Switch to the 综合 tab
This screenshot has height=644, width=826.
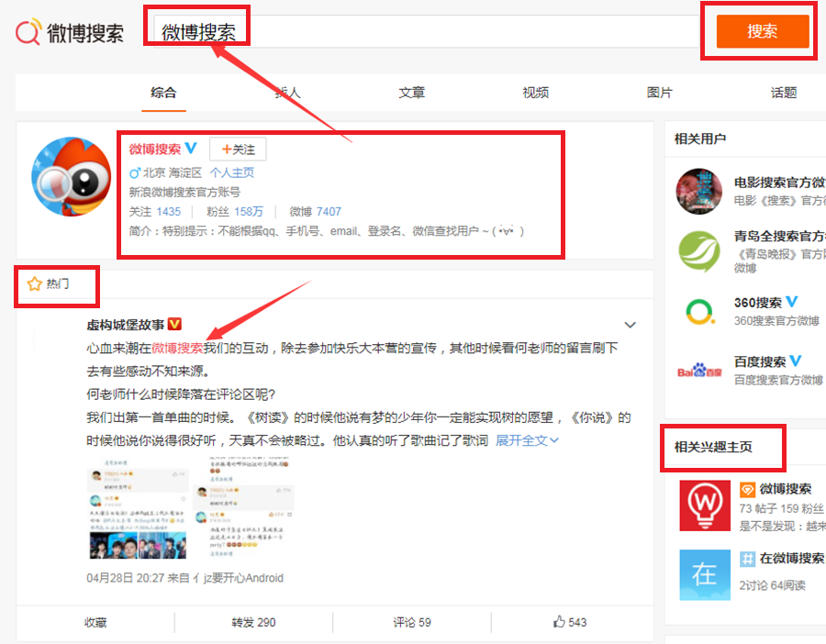point(163,93)
